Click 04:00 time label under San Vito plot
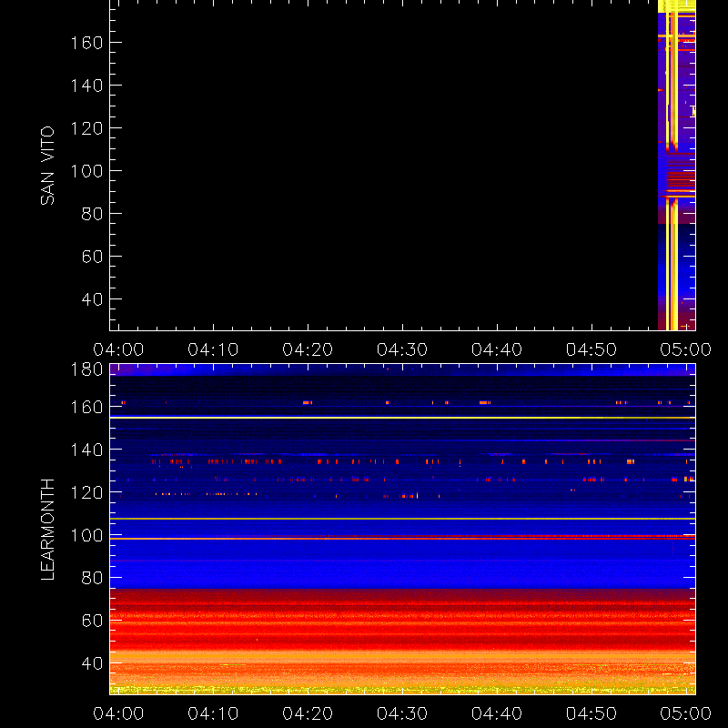Screen dimensions: 728x728 [118, 349]
